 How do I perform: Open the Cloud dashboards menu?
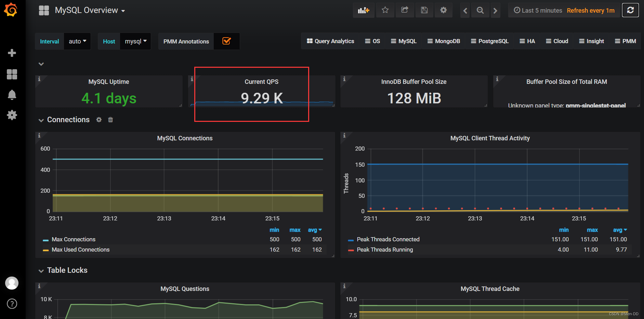coord(557,41)
